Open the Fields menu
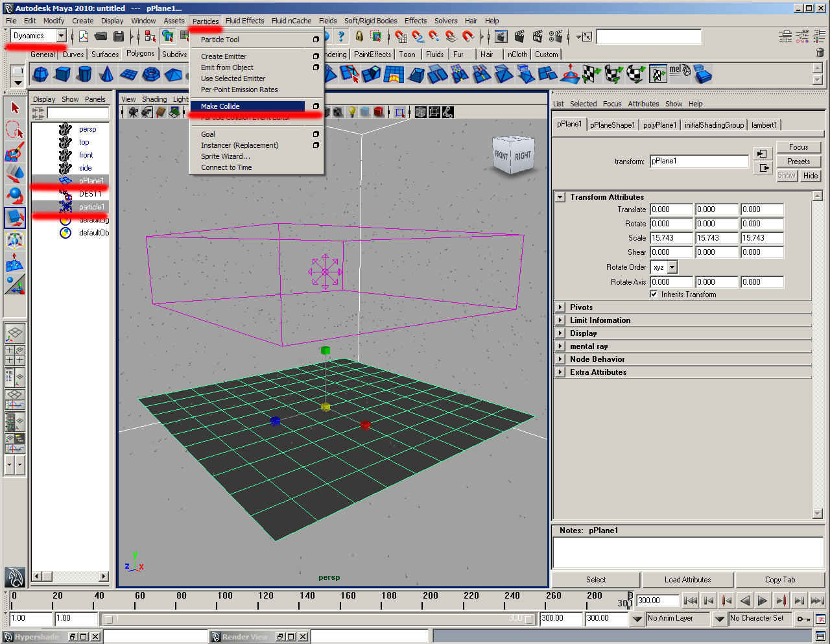This screenshot has width=830, height=644. (x=327, y=21)
